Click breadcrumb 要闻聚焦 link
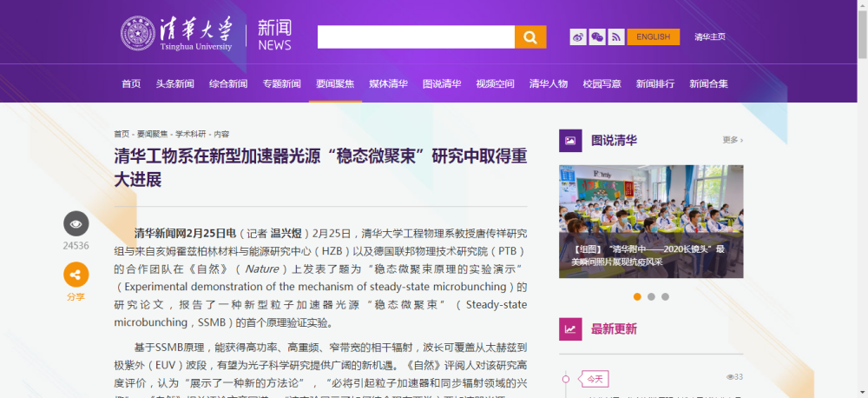Image resolution: width=868 pixels, height=398 pixels. pyautogui.click(x=152, y=134)
